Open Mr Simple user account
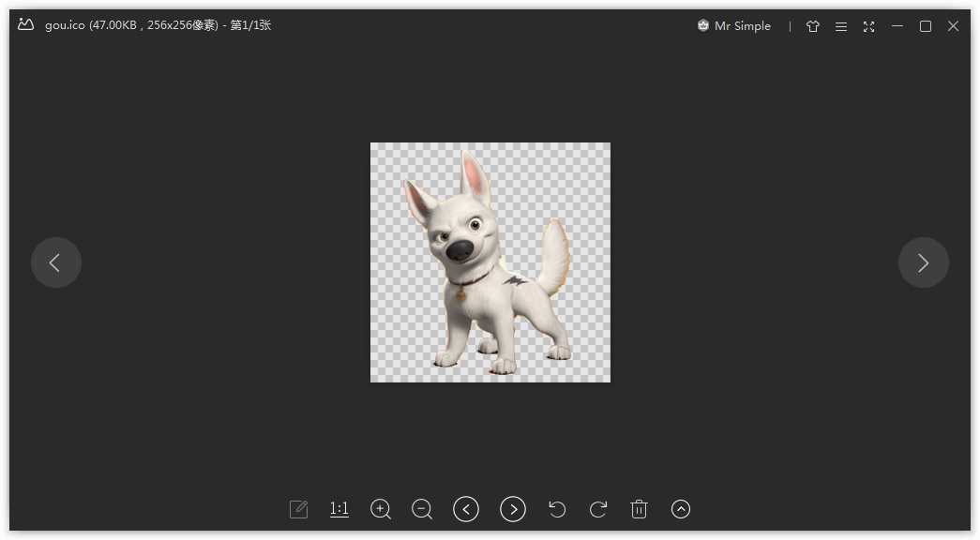Screen dimensions: 980x540 coord(734,25)
